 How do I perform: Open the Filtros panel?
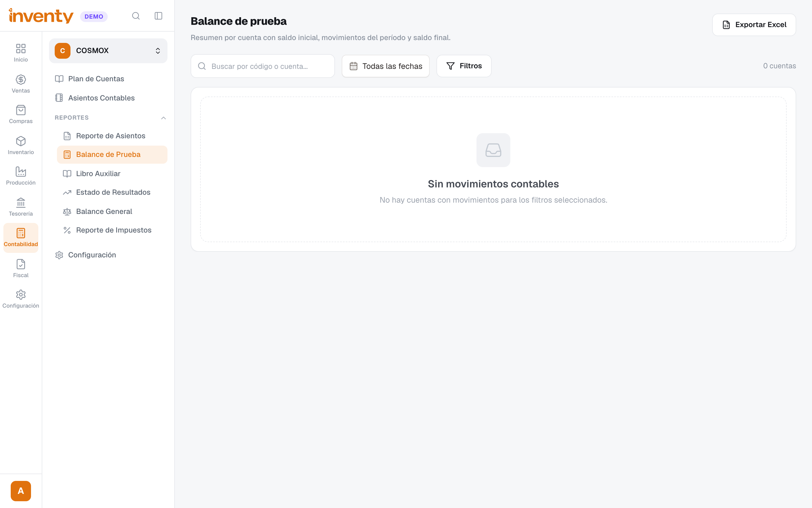click(464, 66)
